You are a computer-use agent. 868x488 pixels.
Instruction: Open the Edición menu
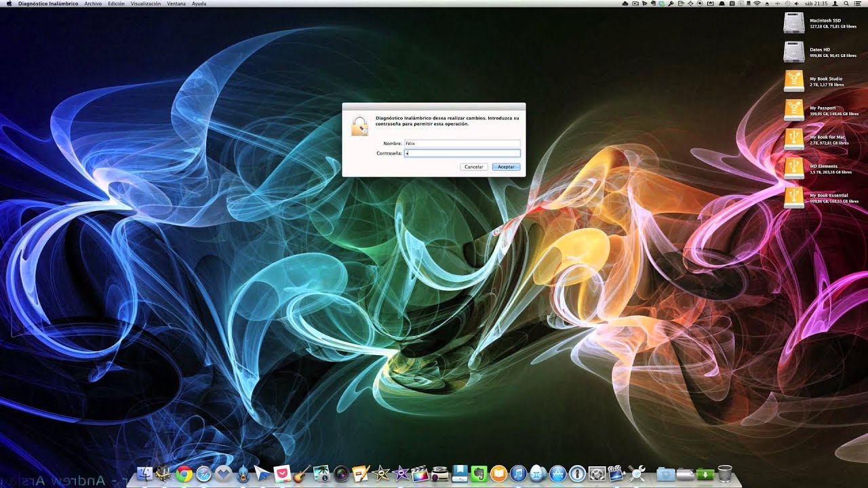point(116,3)
